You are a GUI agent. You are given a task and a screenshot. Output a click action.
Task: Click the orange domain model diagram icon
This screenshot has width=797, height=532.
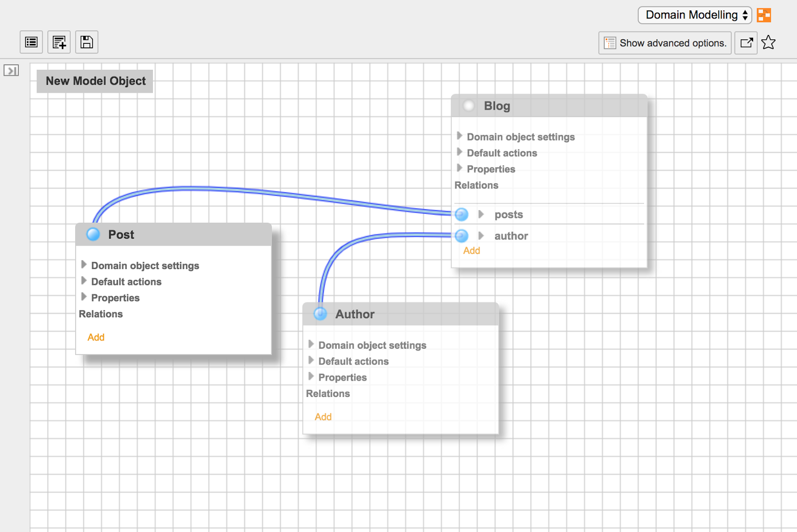[764, 15]
